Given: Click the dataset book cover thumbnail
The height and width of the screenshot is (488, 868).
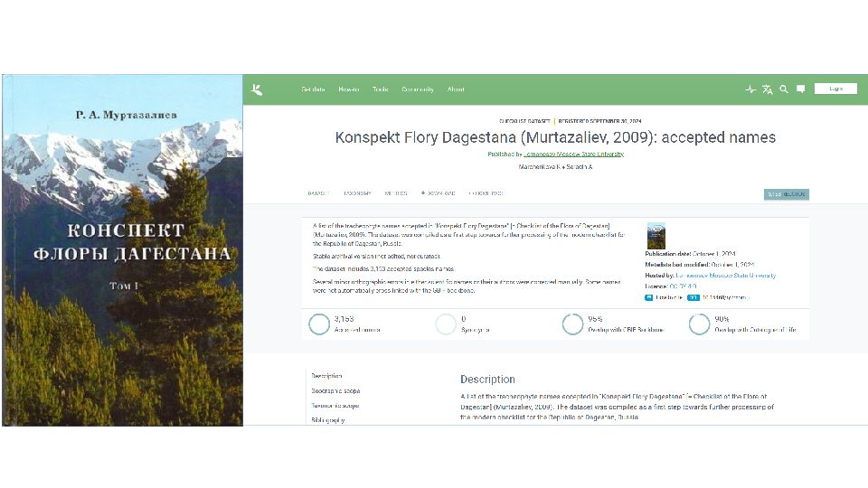Looking at the screenshot, I should pyautogui.click(x=656, y=236).
